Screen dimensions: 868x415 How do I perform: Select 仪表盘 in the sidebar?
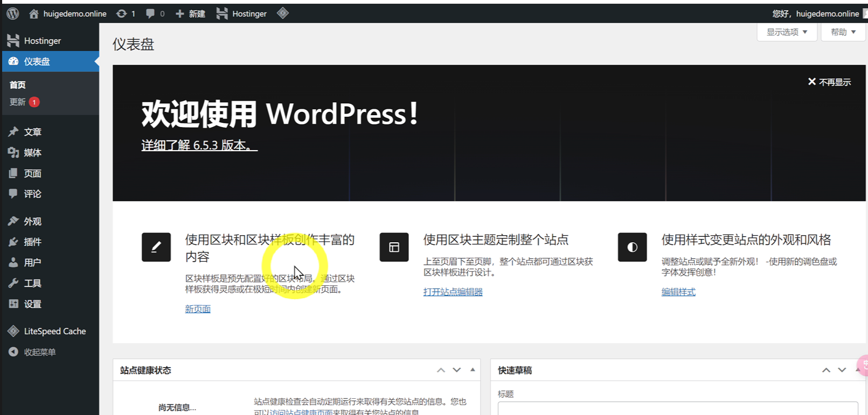coord(50,61)
